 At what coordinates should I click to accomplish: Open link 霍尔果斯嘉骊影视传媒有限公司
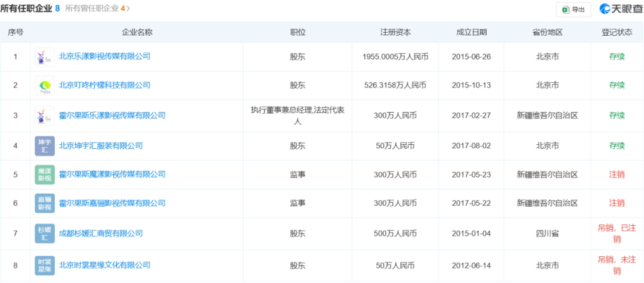(113, 203)
